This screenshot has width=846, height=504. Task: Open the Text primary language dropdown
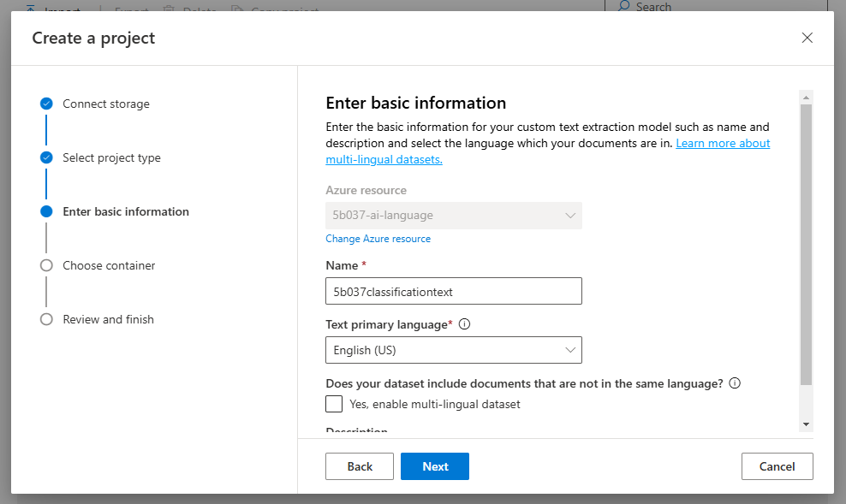pyautogui.click(x=454, y=350)
